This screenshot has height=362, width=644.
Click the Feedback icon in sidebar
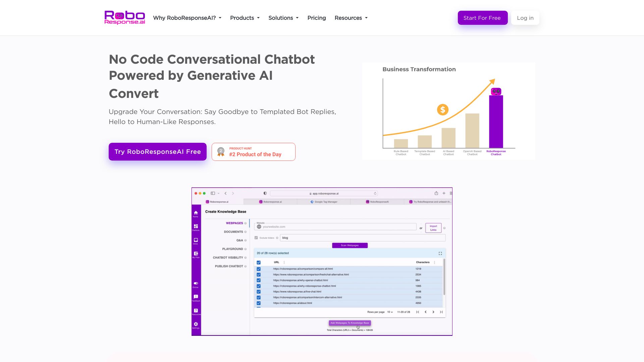point(196,297)
